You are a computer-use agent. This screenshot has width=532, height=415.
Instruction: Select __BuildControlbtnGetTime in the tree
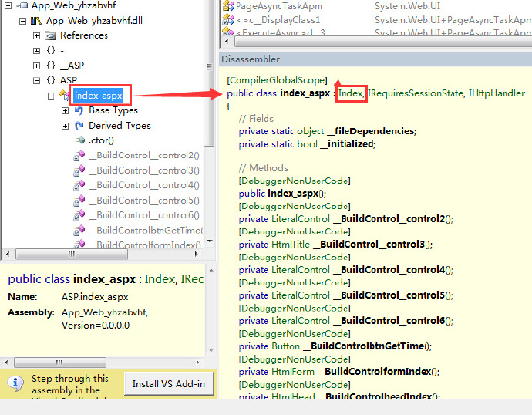[146, 231]
